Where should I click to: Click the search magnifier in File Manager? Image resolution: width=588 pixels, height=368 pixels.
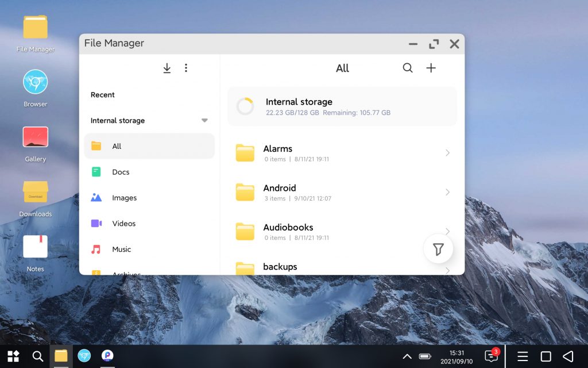tap(408, 68)
